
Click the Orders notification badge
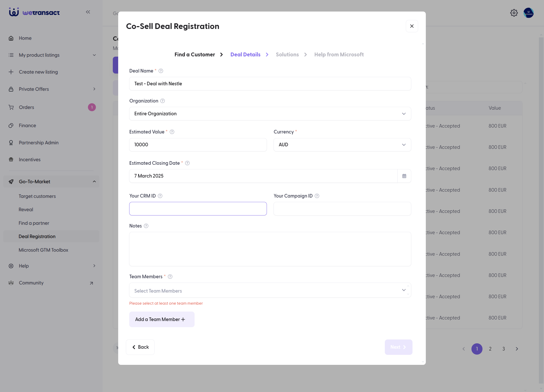pos(92,107)
